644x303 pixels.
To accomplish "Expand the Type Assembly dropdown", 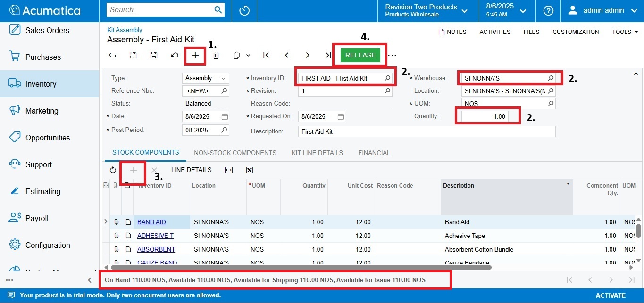I will [205, 78].
